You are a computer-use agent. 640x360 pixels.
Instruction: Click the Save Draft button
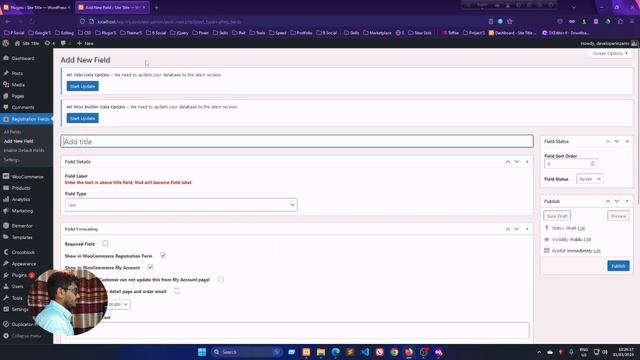click(557, 216)
